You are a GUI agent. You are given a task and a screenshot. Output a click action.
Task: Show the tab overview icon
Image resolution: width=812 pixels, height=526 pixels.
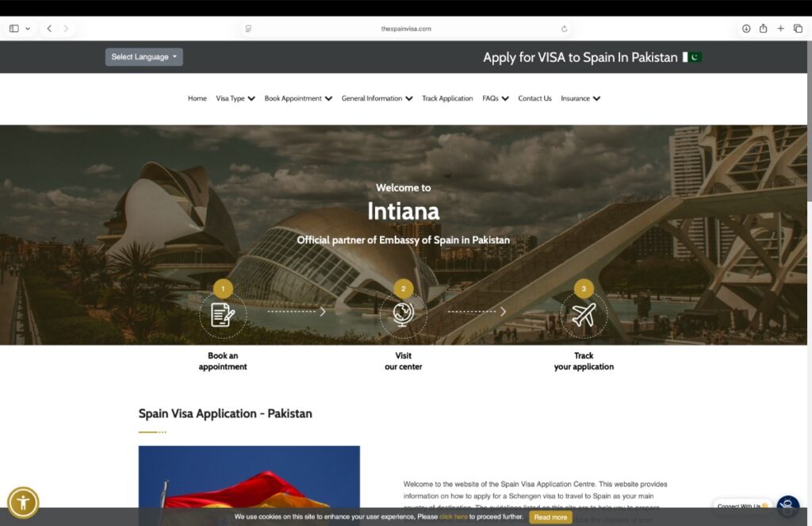point(798,29)
